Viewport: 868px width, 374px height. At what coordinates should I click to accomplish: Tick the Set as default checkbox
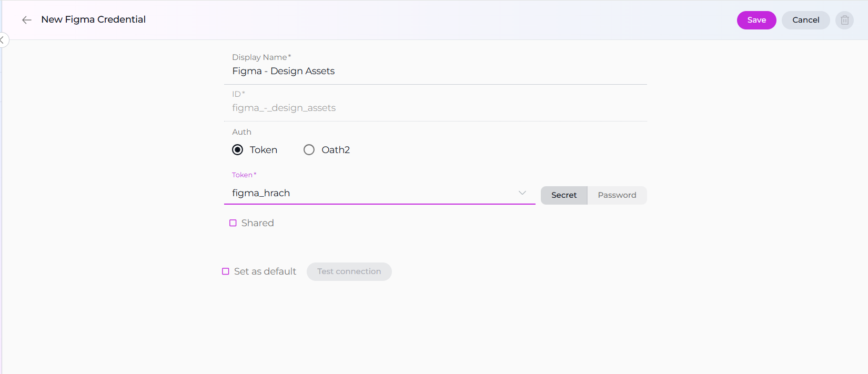(x=226, y=271)
